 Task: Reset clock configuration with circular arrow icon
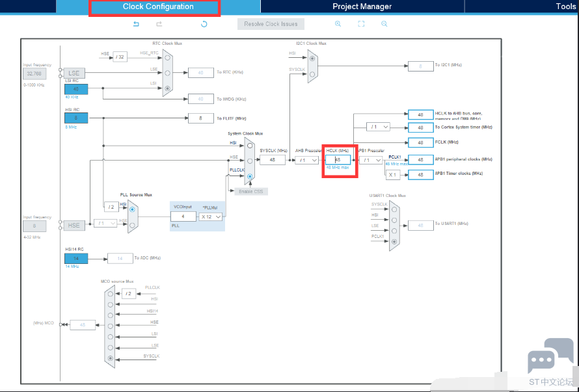[204, 24]
